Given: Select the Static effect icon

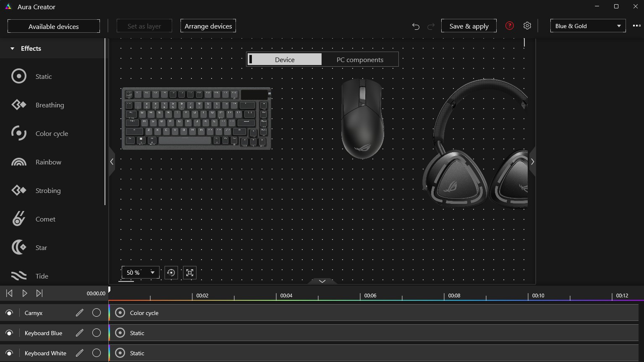Looking at the screenshot, I should [x=19, y=76].
